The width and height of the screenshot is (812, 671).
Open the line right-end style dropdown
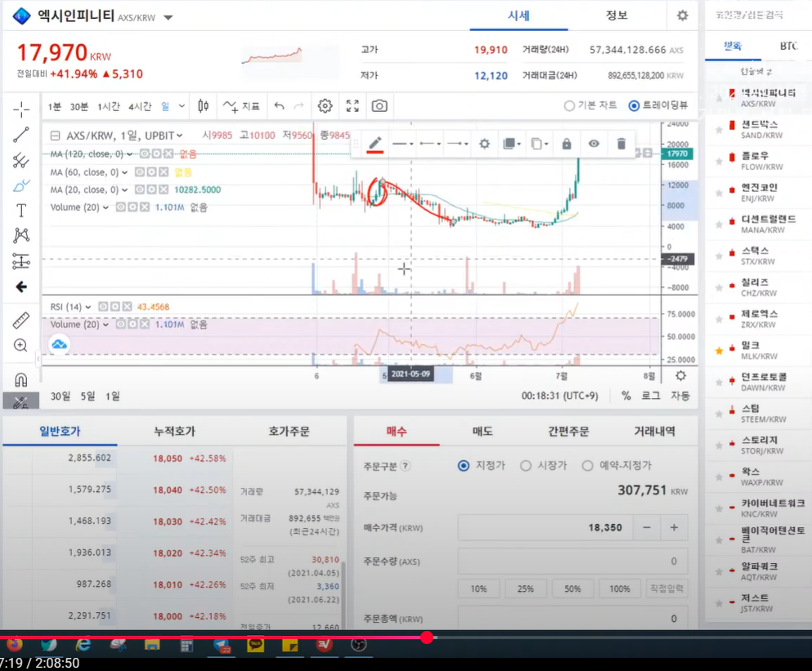click(458, 144)
